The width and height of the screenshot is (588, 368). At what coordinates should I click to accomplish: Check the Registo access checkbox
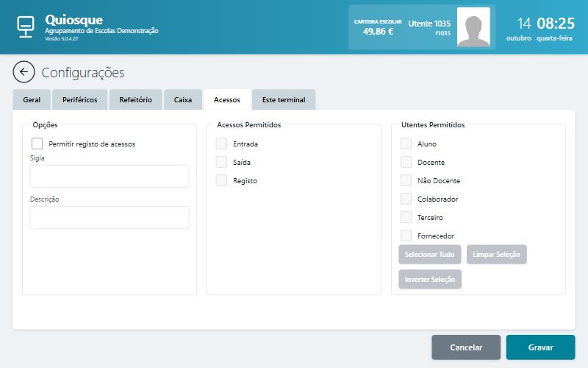pos(221,180)
